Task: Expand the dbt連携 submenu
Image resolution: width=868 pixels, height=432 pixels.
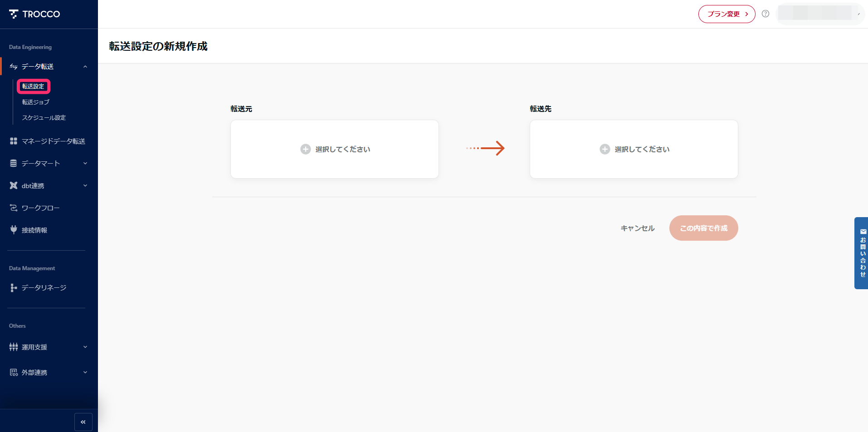Action: coord(85,185)
